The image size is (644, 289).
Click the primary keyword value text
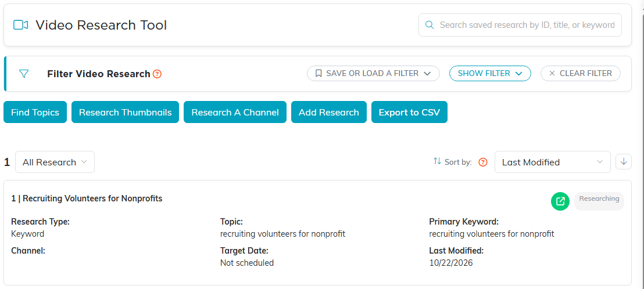tap(492, 234)
